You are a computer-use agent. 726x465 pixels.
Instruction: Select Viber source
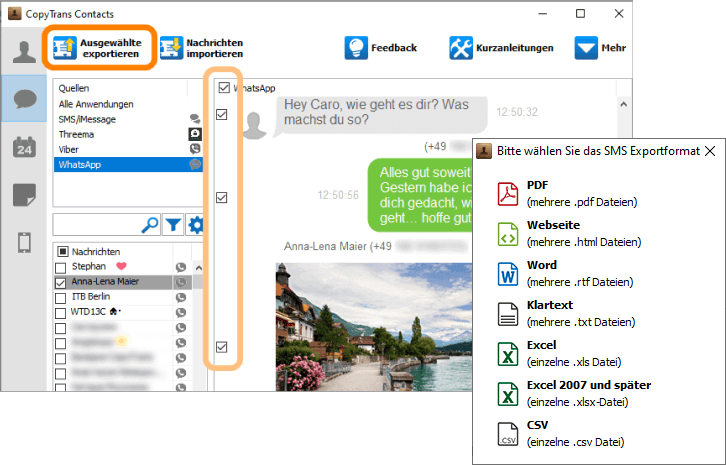pyautogui.click(x=69, y=150)
